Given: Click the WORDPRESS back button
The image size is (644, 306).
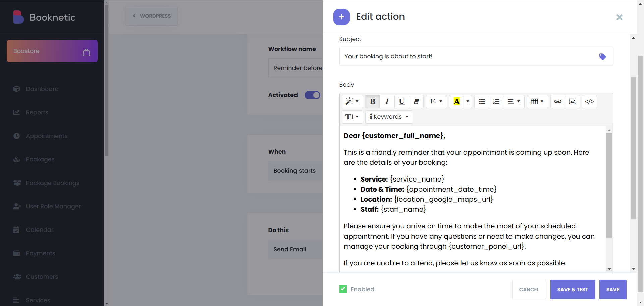Looking at the screenshot, I should click(152, 16).
